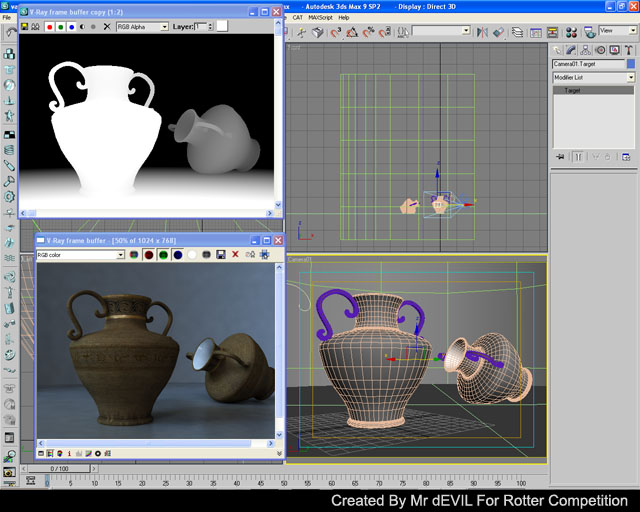Clear image in V-Ray frame buffer toolbar

pos(235,255)
